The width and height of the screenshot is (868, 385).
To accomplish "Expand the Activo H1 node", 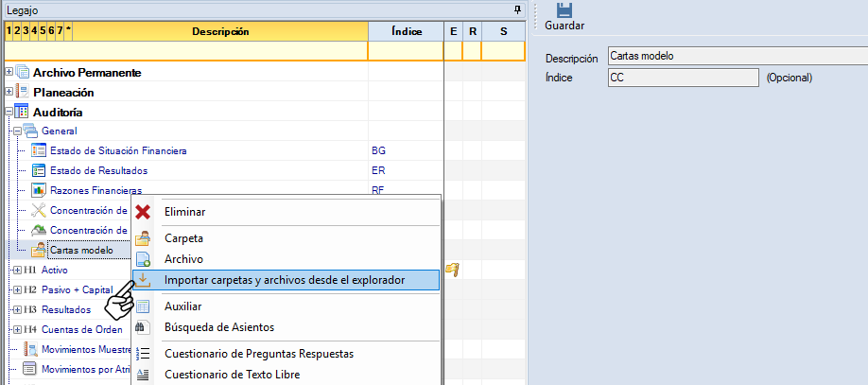I will pyautogui.click(x=17, y=270).
